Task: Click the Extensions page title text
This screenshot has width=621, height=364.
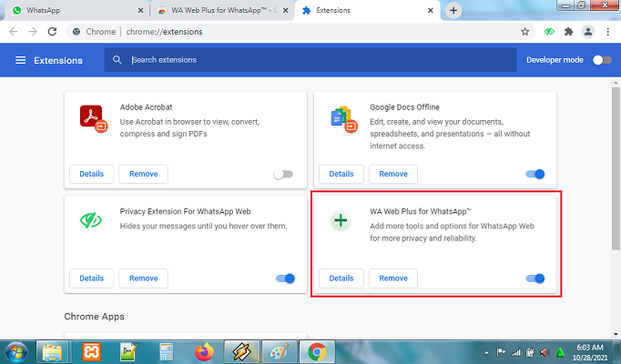Action: [x=58, y=61]
